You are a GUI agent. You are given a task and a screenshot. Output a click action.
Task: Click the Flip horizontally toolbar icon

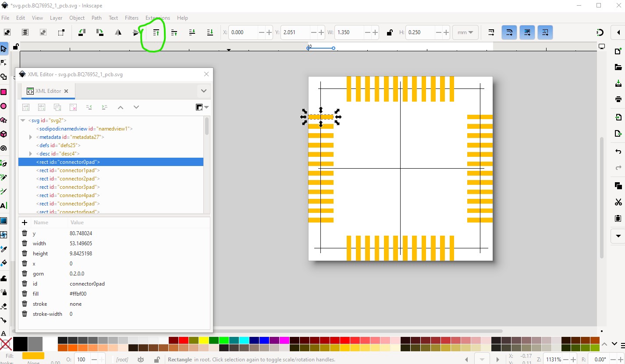coord(118,32)
